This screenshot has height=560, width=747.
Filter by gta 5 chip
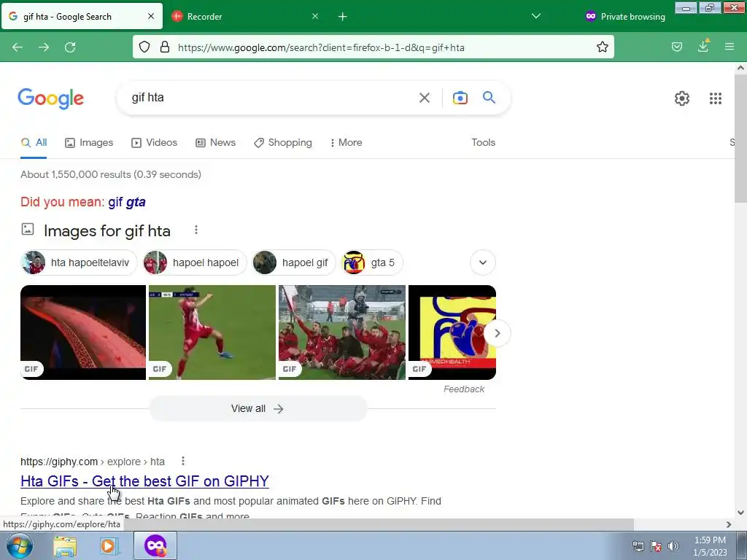(x=372, y=262)
